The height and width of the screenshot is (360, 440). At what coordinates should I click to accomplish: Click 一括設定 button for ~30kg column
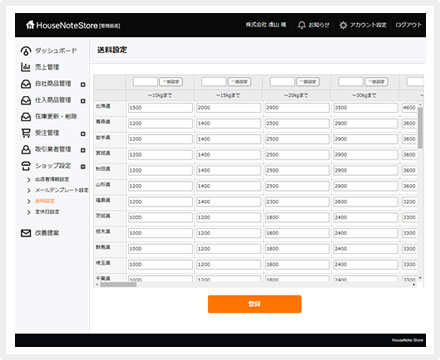pos(376,82)
